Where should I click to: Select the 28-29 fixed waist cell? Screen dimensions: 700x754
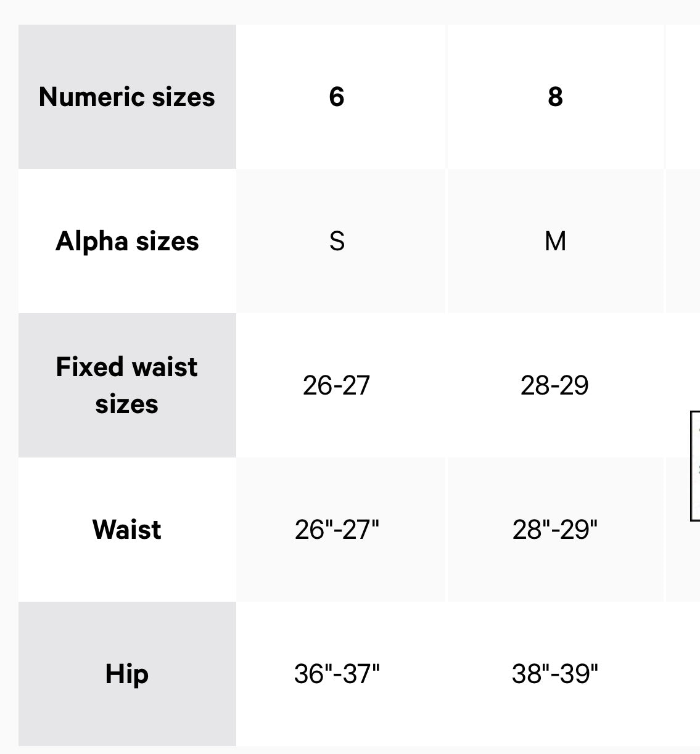(555, 385)
